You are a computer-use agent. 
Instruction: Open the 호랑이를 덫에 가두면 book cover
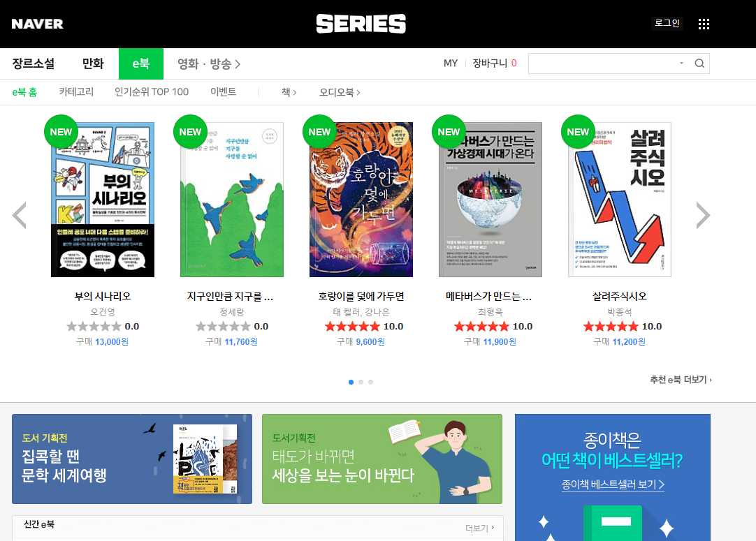click(361, 200)
